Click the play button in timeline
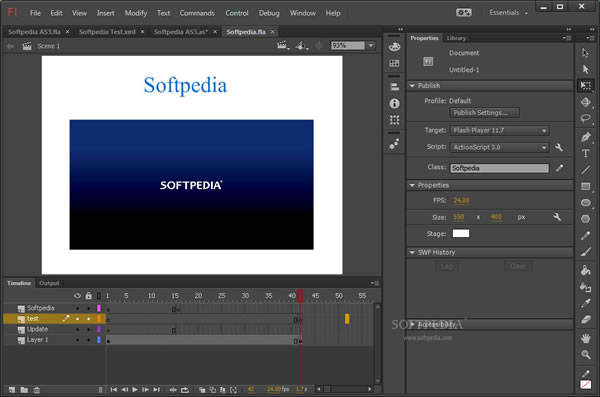The image size is (600, 397). pyautogui.click(x=135, y=390)
